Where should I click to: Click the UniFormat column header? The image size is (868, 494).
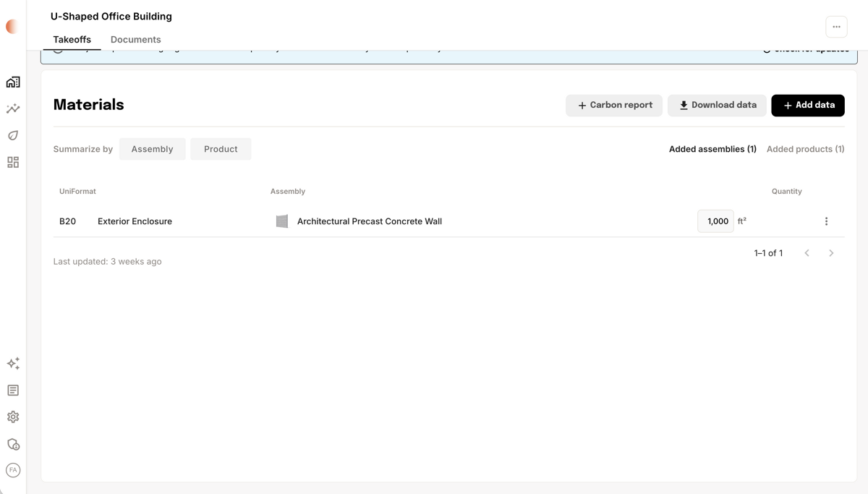click(77, 192)
